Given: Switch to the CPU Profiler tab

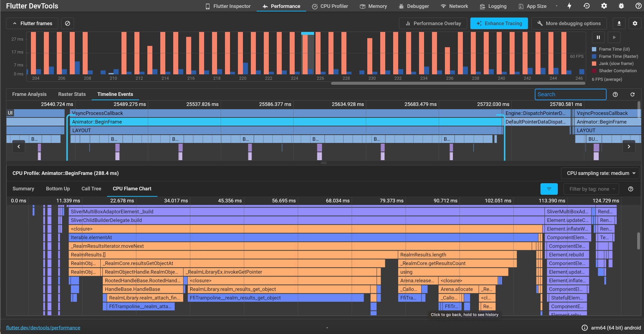Looking at the screenshot, I should point(330,6).
